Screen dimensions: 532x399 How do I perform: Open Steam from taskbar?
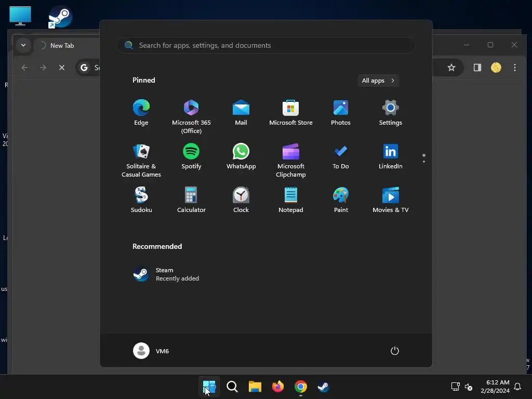323,387
